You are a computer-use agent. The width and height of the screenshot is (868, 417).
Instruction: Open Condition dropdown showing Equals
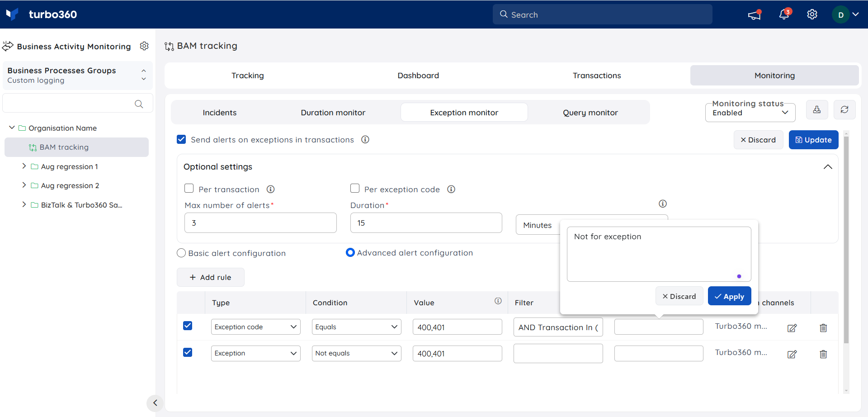356,327
